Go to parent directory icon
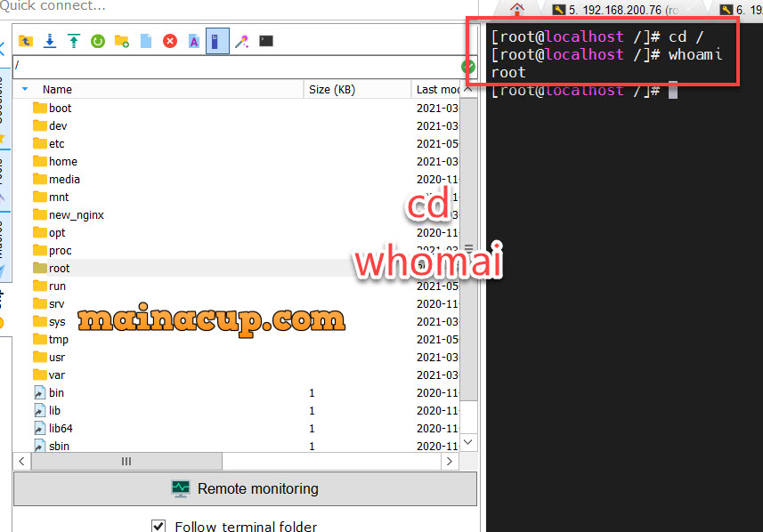Viewport: 763px width, 532px height. 26,41
